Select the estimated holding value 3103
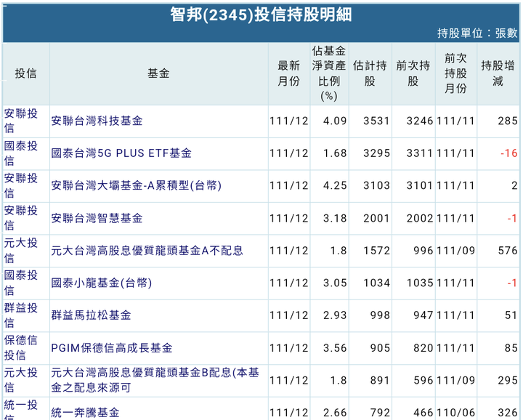 376,185
